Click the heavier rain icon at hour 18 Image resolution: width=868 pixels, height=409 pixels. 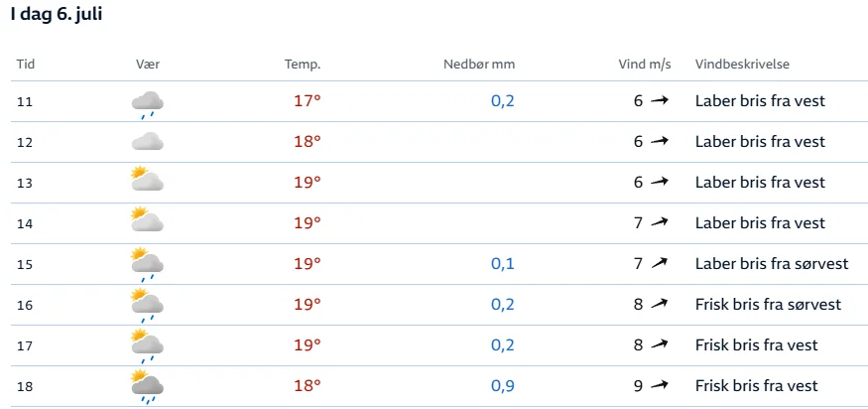[x=147, y=387]
